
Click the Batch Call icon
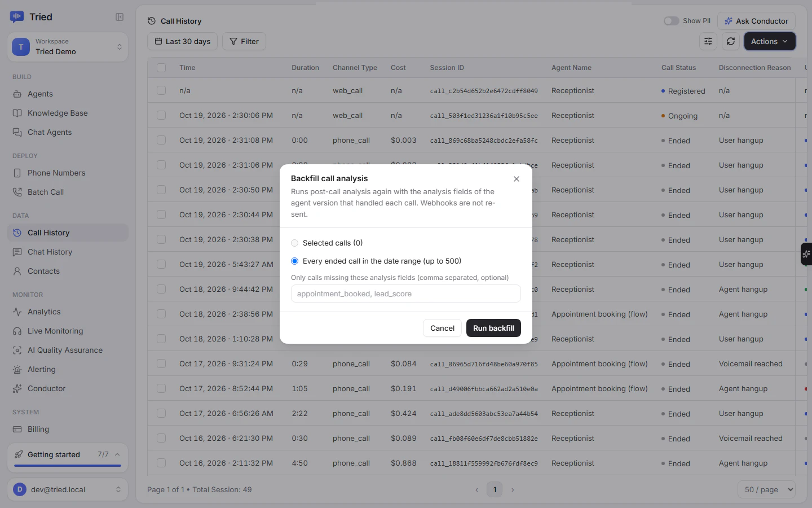(17, 192)
